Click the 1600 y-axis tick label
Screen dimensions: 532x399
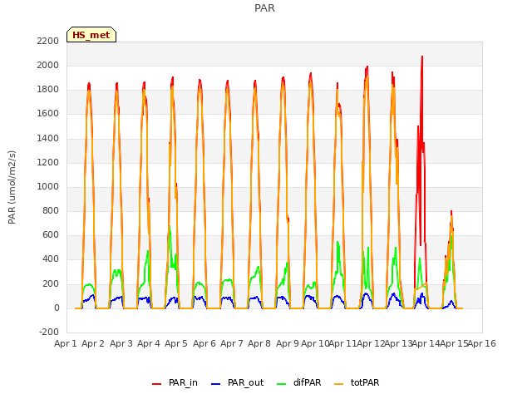click(48, 114)
